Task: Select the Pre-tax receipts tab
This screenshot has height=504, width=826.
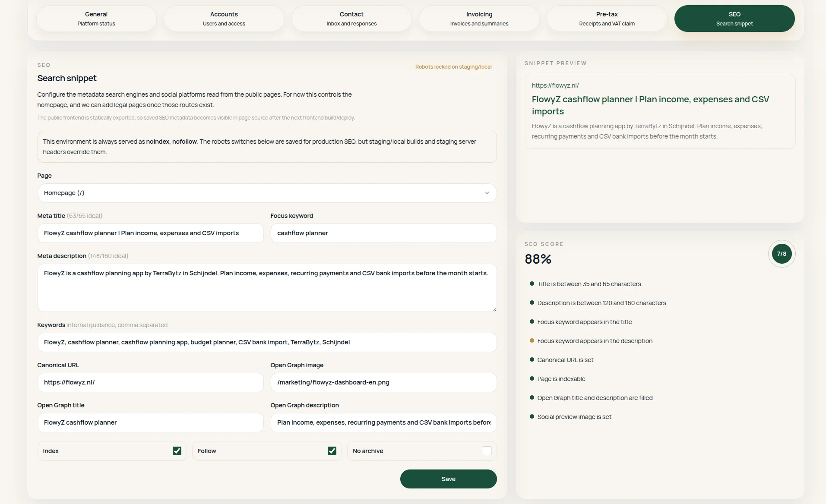Action: 607,19
